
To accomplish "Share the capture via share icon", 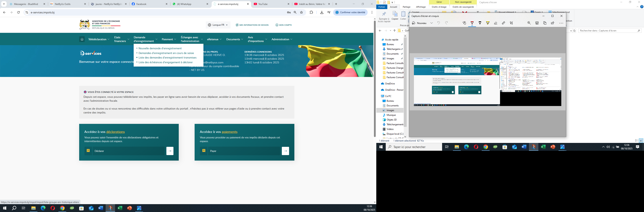I will pos(552,23).
